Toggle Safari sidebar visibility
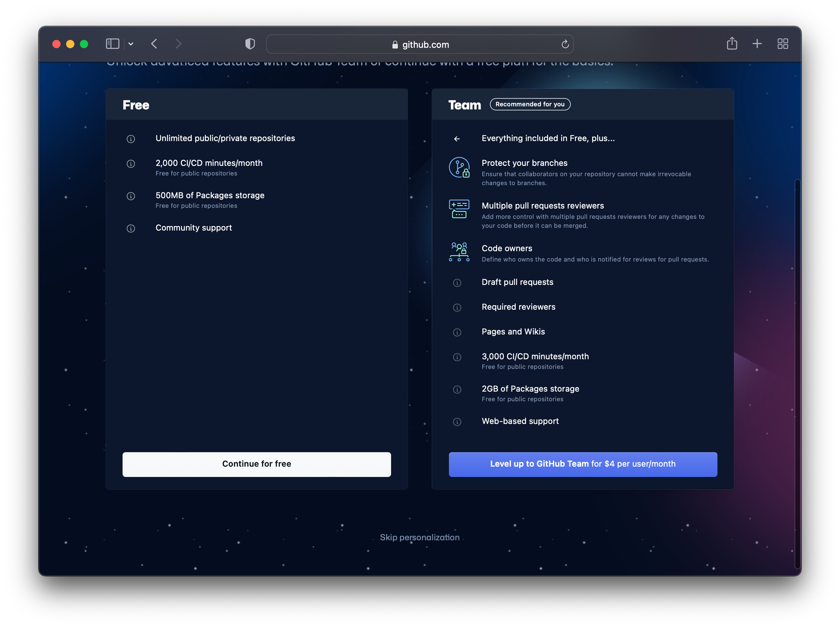 pos(112,44)
